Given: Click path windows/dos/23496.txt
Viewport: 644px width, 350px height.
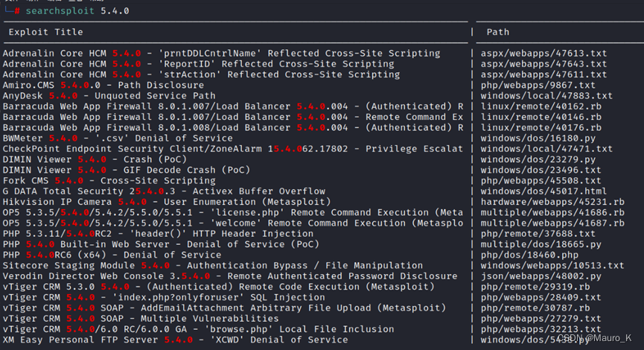Looking at the screenshot, I should [541, 171].
